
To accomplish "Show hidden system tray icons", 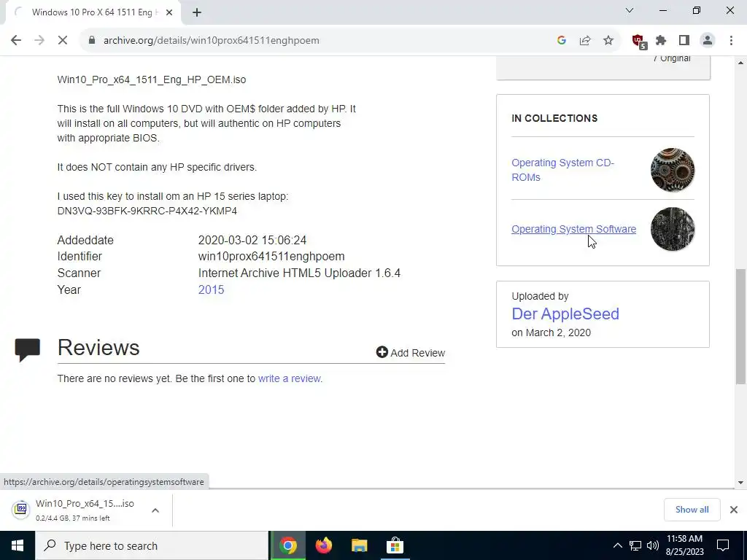I will 617,545.
